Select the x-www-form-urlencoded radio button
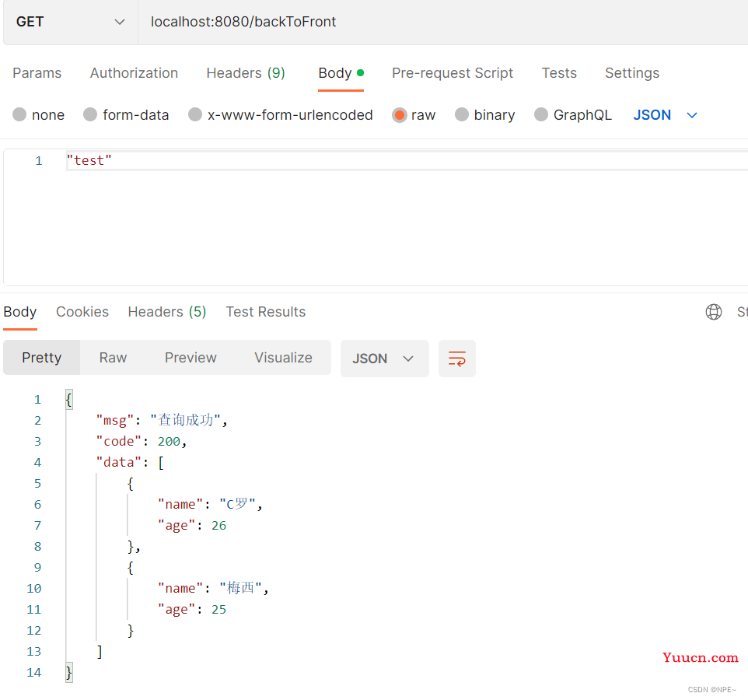 [195, 114]
